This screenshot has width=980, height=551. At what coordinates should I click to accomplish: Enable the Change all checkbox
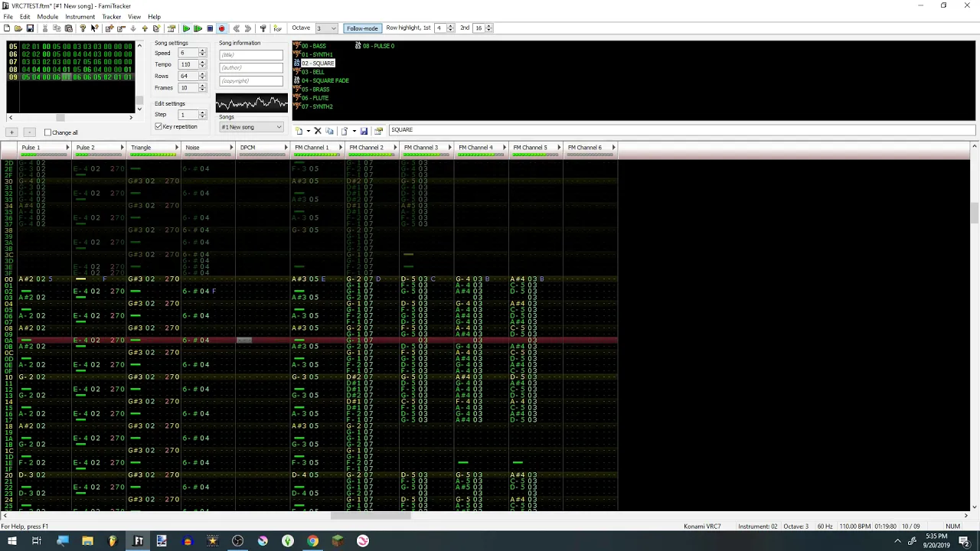click(47, 132)
